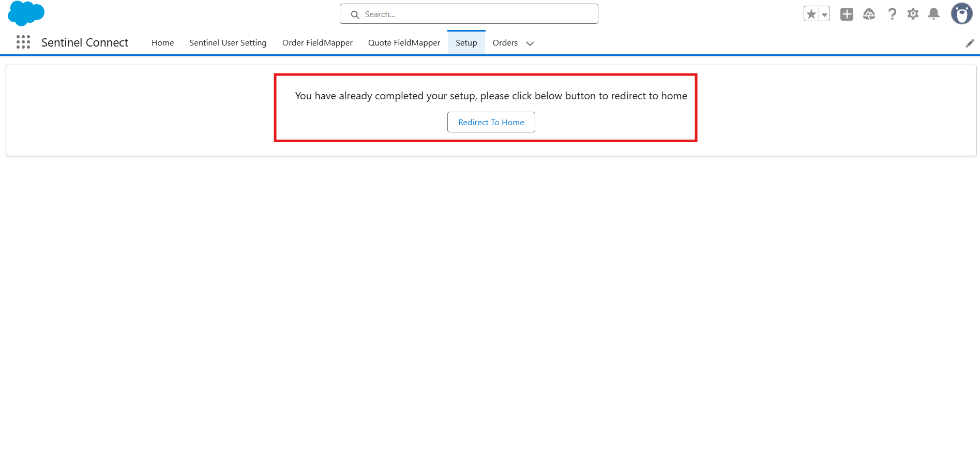Select the Setup tab

click(466, 43)
